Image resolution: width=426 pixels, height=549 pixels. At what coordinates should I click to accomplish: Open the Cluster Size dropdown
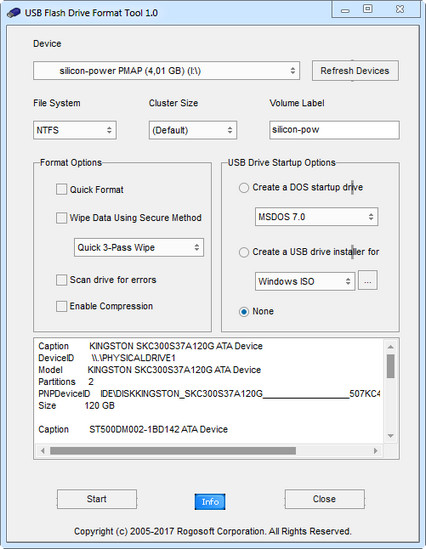(193, 130)
